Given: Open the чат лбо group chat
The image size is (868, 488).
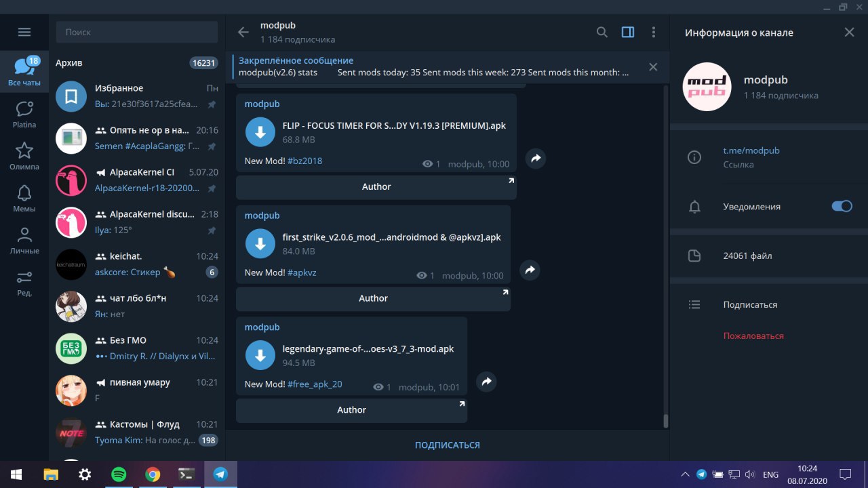Looking at the screenshot, I should (x=137, y=306).
